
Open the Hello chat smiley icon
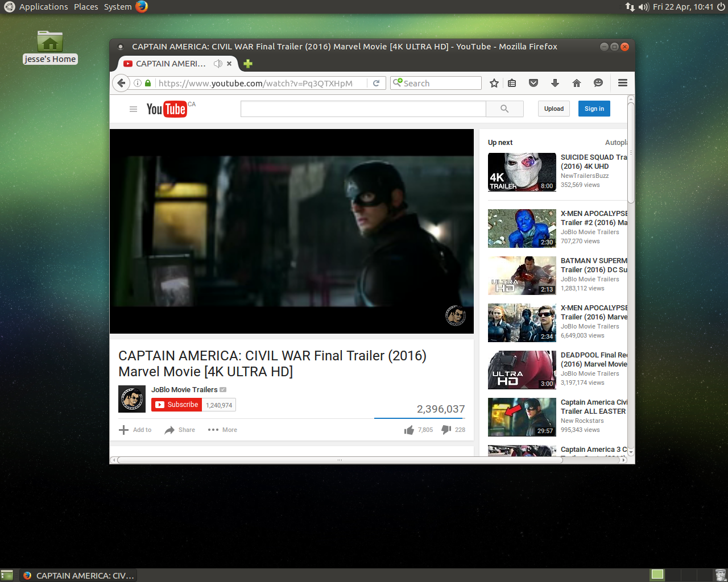[598, 83]
